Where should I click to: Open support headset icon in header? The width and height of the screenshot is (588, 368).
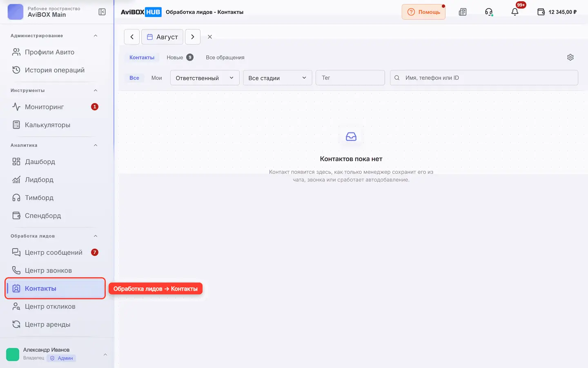point(489,12)
